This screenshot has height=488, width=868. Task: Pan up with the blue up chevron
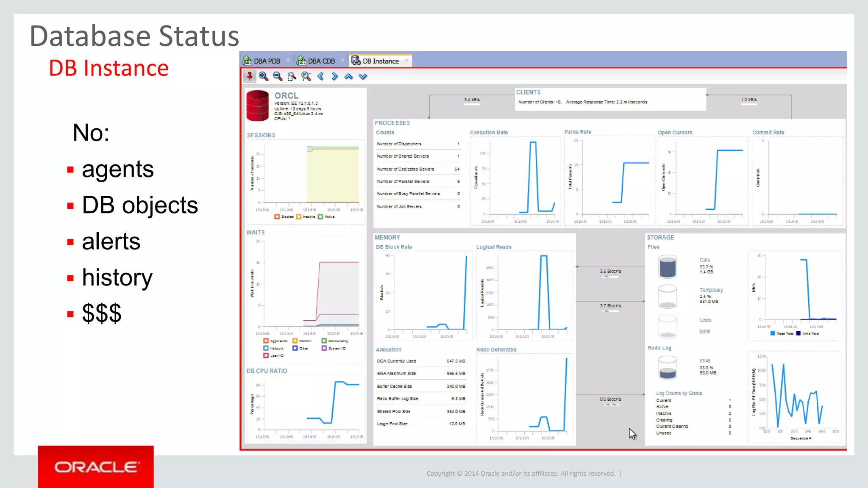click(349, 77)
